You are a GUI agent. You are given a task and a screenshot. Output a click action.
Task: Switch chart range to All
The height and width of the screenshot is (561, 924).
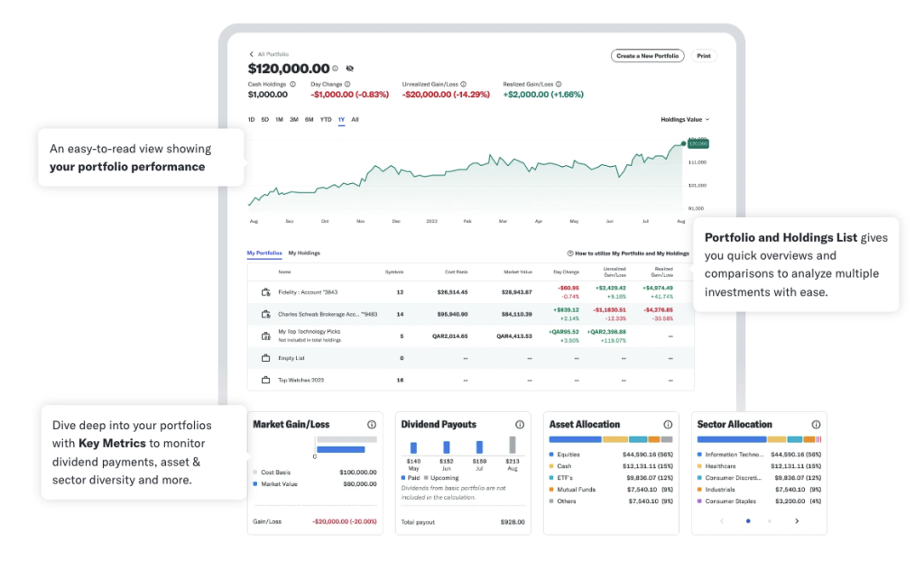click(355, 119)
